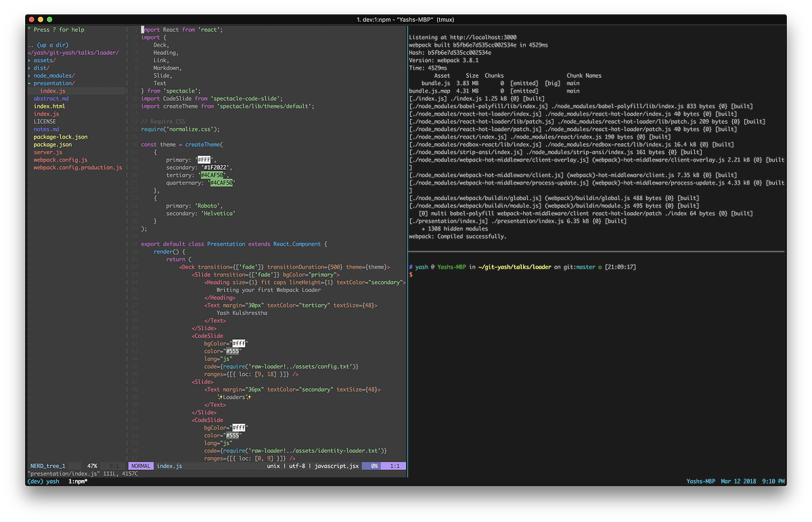Select the LICENSE file
Screen dimensions: 812x522
45,121
